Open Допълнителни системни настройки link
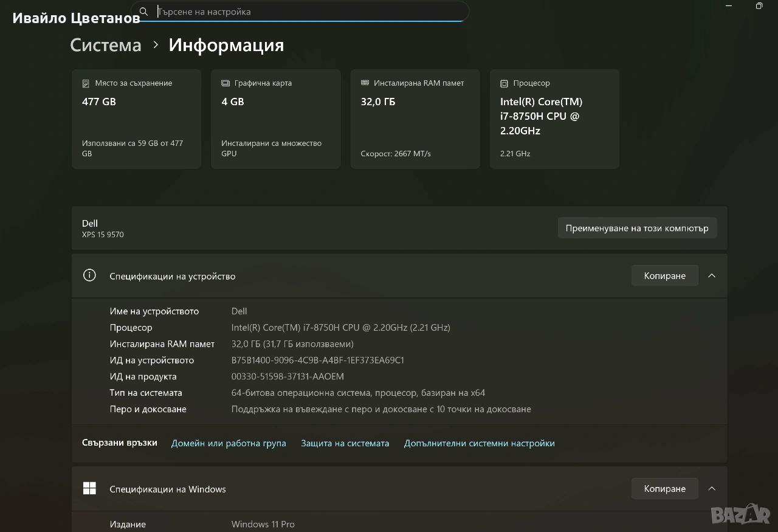Screen dimensions: 778x532 pyautogui.click(x=479, y=443)
